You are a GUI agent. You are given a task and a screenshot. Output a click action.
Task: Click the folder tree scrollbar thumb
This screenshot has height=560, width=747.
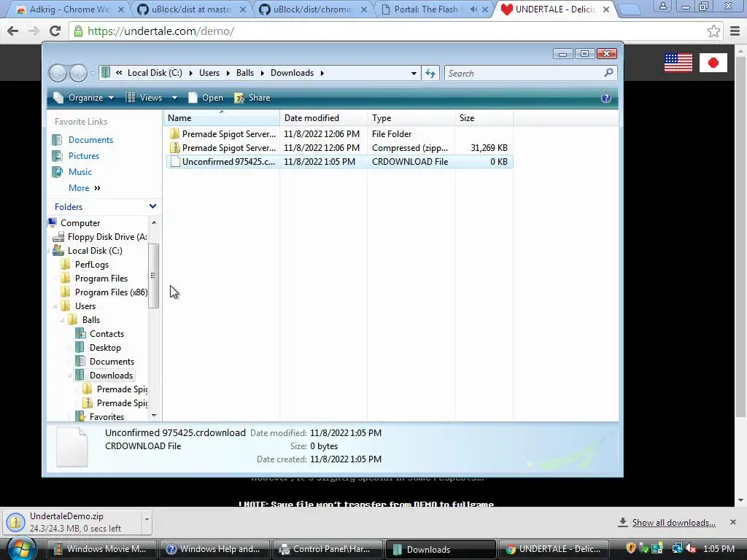pyautogui.click(x=153, y=275)
